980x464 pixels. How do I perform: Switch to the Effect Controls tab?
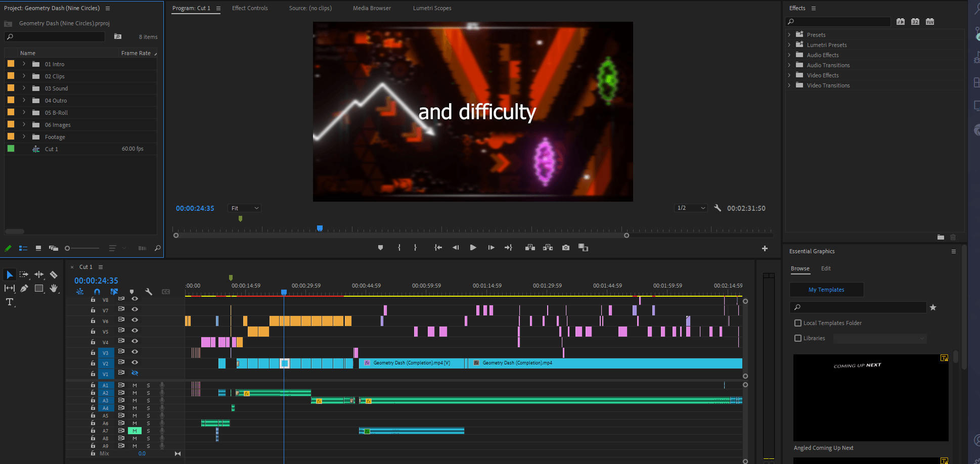pyautogui.click(x=250, y=8)
